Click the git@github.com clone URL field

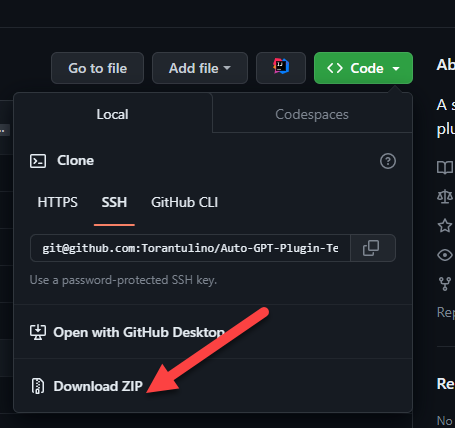[190, 248]
